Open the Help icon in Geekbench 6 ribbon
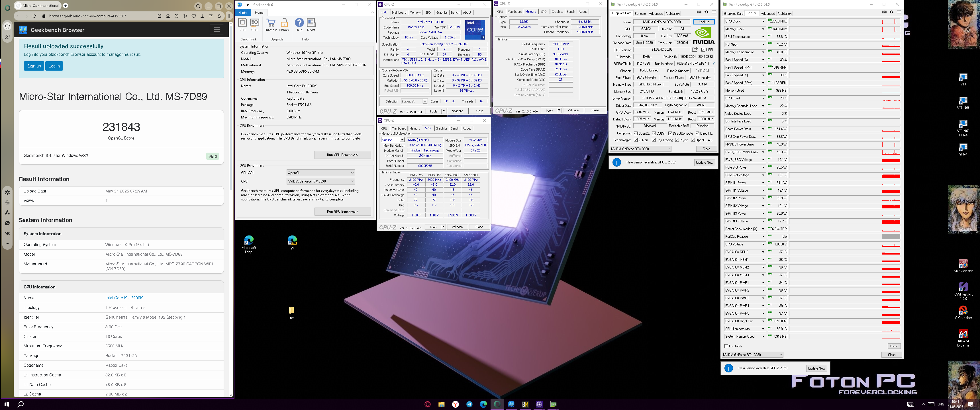980x410 pixels. [299, 23]
